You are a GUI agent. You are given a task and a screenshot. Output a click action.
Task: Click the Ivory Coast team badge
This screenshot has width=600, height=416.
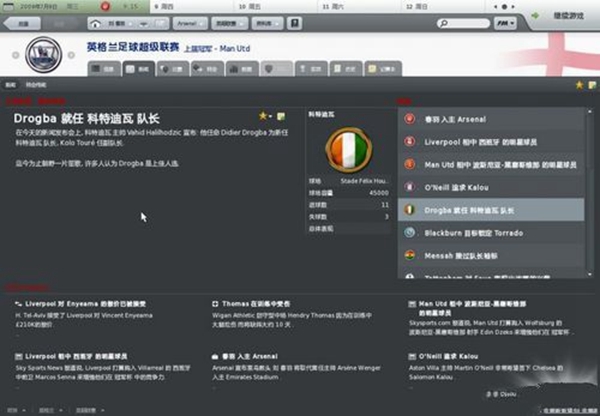[x=348, y=150]
